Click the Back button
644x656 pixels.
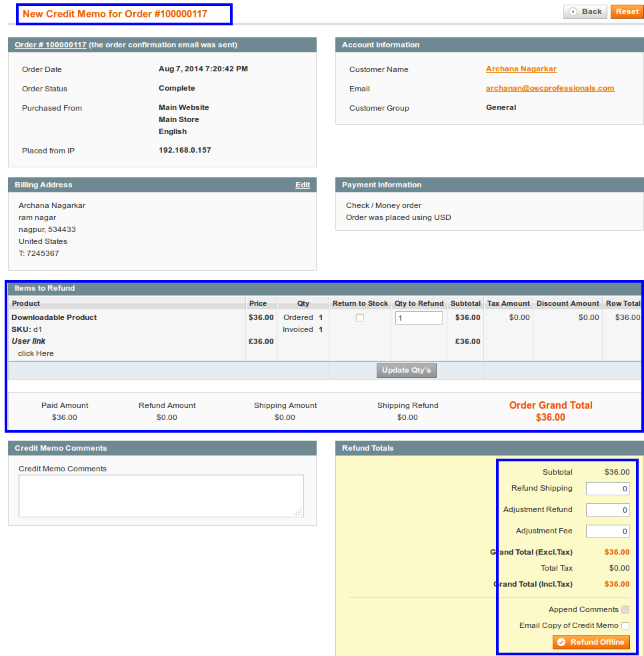585,11
